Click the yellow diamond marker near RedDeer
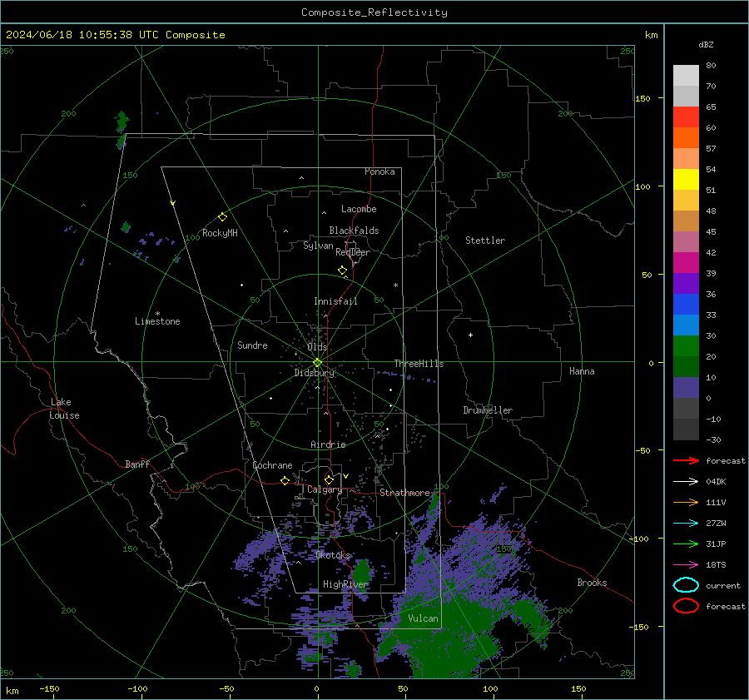 pyautogui.click(x=342, y=271)
